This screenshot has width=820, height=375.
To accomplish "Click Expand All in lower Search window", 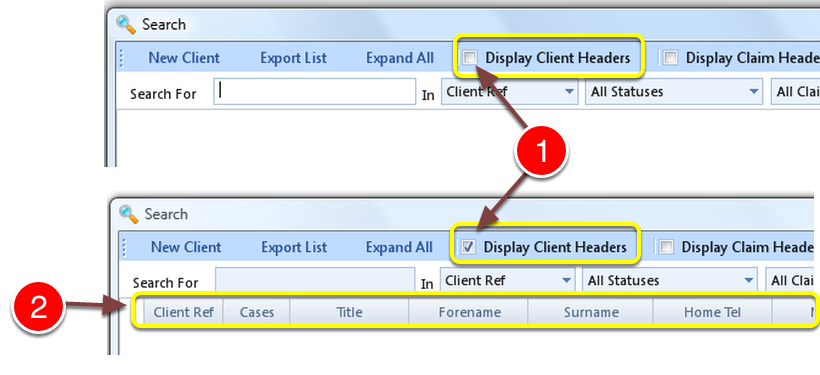I will (399, 247).
